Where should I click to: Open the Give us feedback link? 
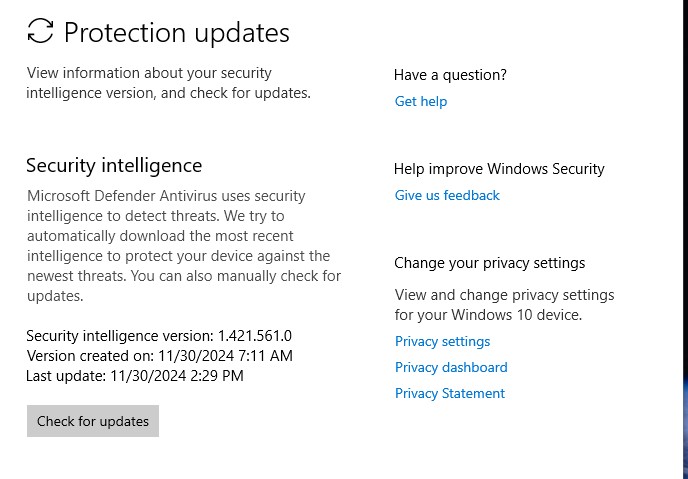(x=447, y=195)
